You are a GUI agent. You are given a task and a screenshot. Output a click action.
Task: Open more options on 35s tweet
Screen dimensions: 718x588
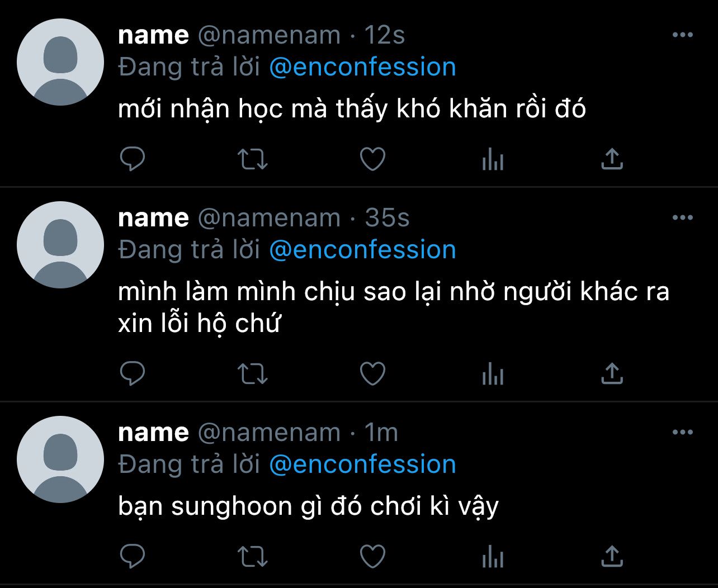point(682,218)
